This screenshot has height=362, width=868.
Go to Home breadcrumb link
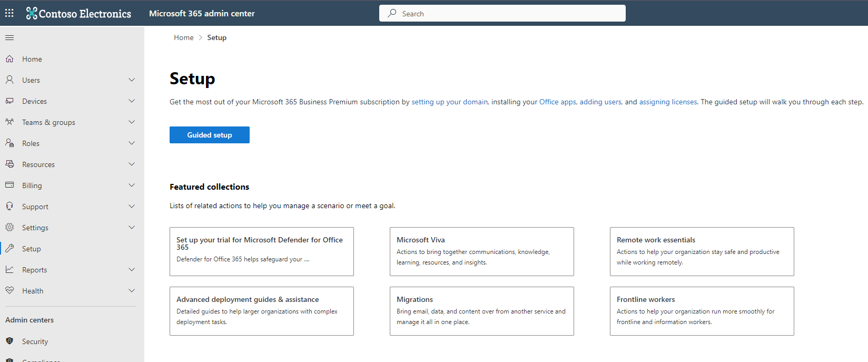pos(184,37)
